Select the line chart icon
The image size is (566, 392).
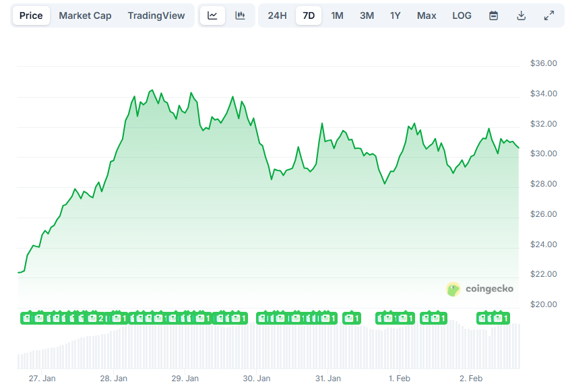point(212,15)
